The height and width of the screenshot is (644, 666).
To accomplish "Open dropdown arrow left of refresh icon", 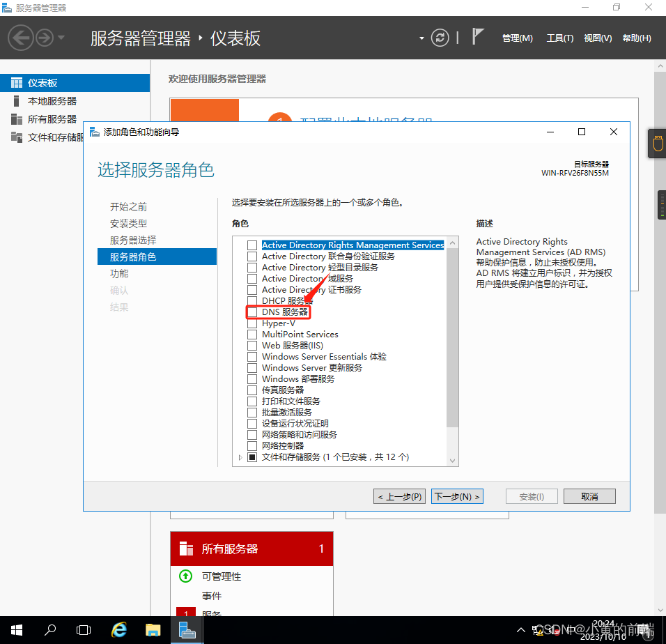I will (x=421, y=38).
